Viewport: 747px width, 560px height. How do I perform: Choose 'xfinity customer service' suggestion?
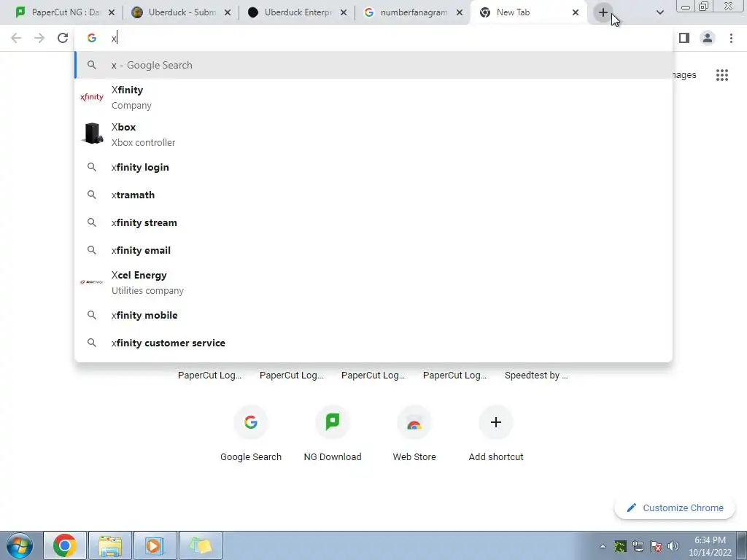(373, 343)
